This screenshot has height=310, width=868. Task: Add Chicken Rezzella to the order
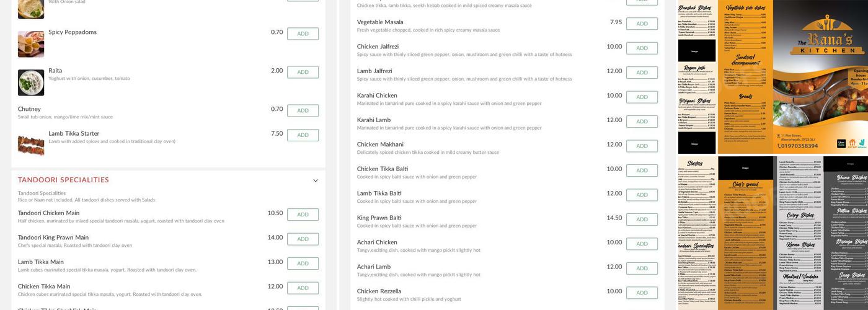[x=642, y=293]
